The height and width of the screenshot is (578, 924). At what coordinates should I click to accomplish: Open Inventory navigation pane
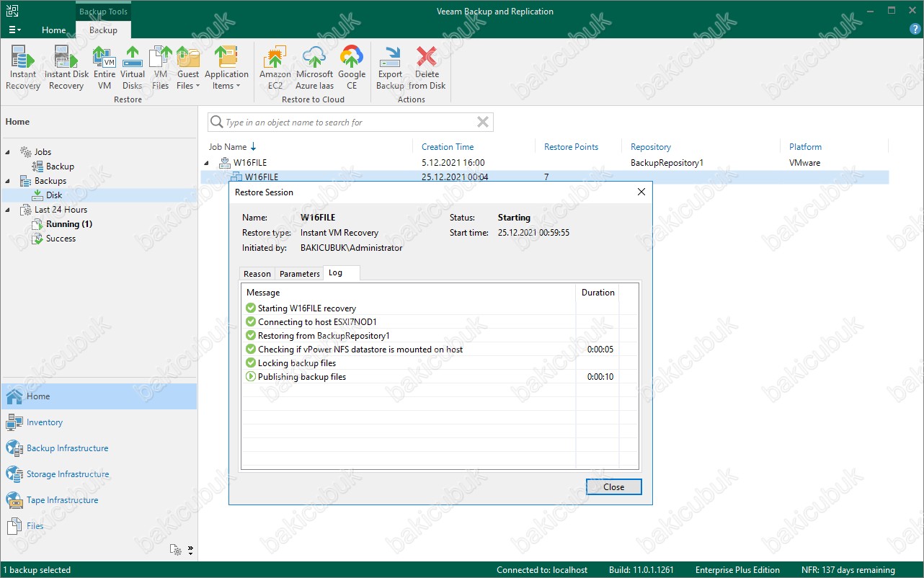pos(99,422)
